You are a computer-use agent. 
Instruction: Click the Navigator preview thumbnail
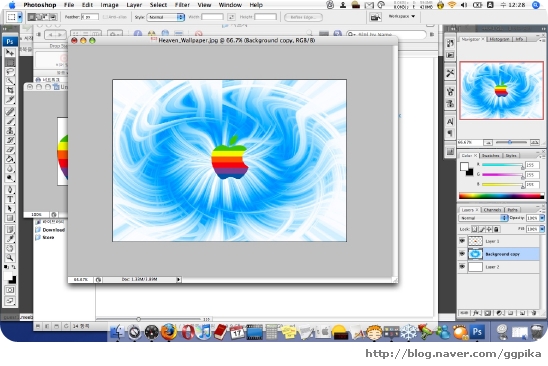coord(501,91)
